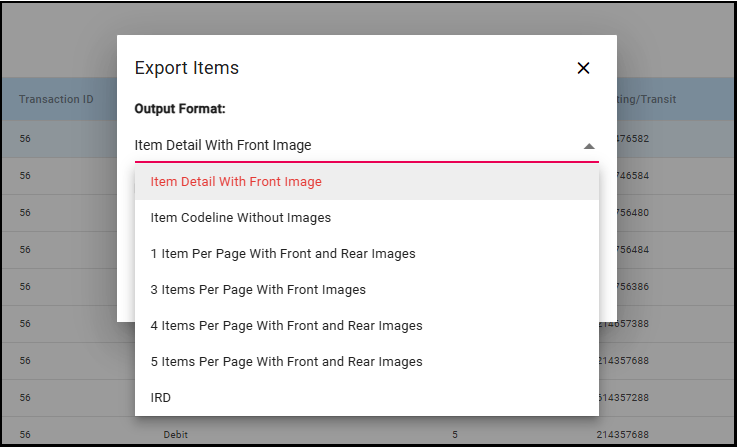The height and width of the screenshot is (447, 737).
Task: Click the Debit cell in bottom row
Action: coord(176,435)
